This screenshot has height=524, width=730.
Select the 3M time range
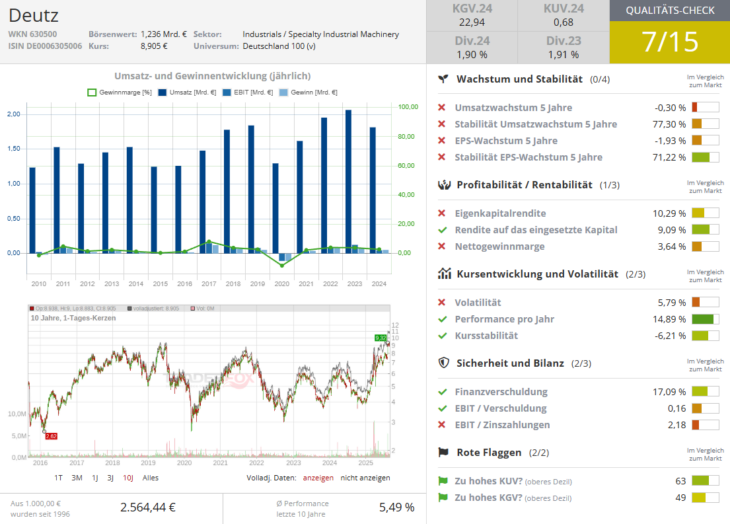pyautogui.click(x=77, y=478)
